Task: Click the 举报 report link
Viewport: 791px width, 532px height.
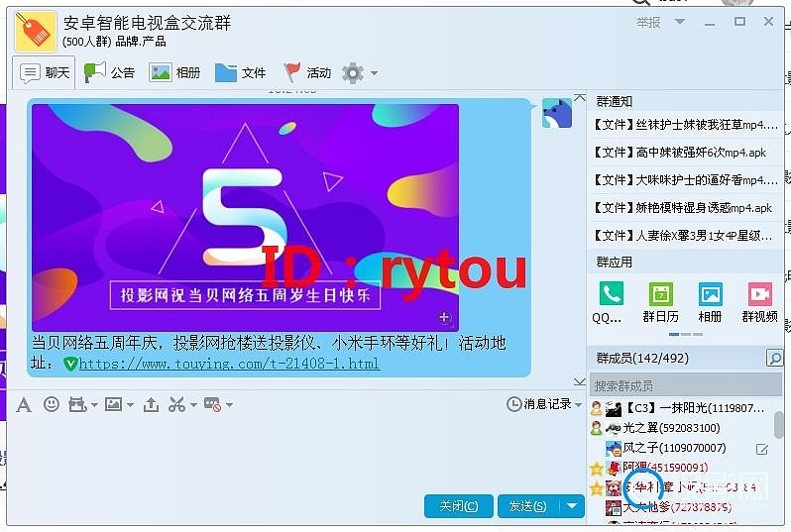Action: (647, 23)
